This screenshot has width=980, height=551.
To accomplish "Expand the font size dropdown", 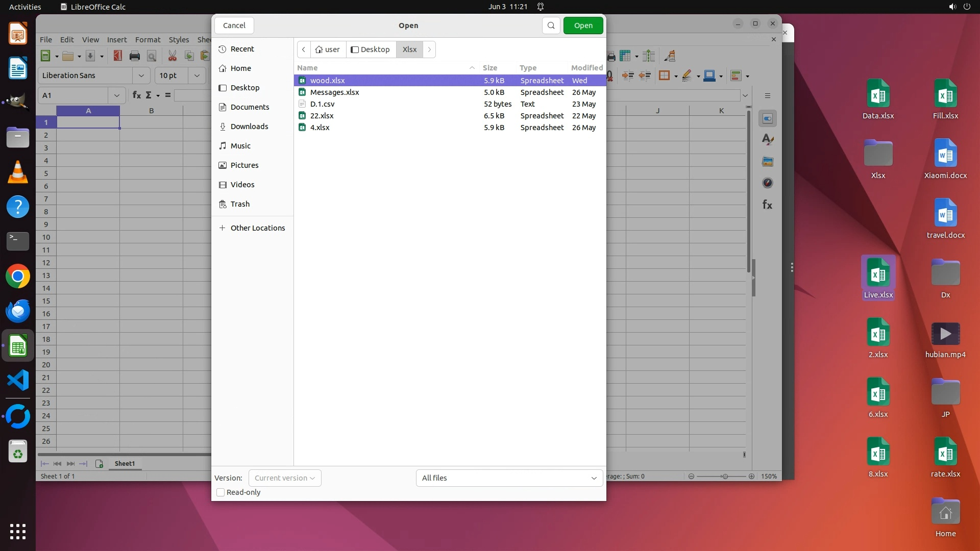I will [x=197, y=76].
